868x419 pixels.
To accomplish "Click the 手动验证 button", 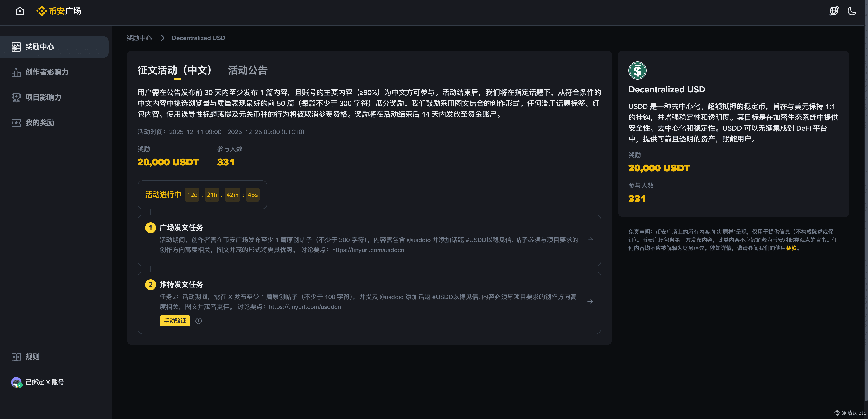I will pos(175,321).
